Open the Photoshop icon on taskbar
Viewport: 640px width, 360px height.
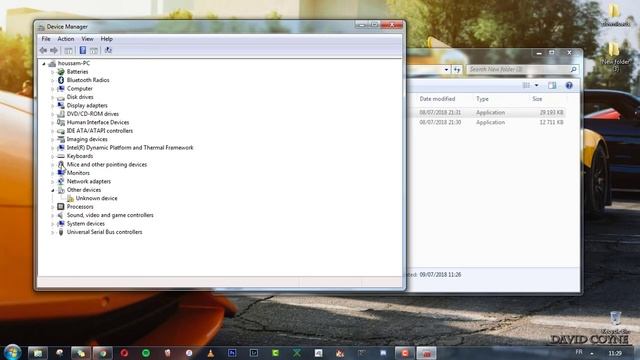(232, 353)
